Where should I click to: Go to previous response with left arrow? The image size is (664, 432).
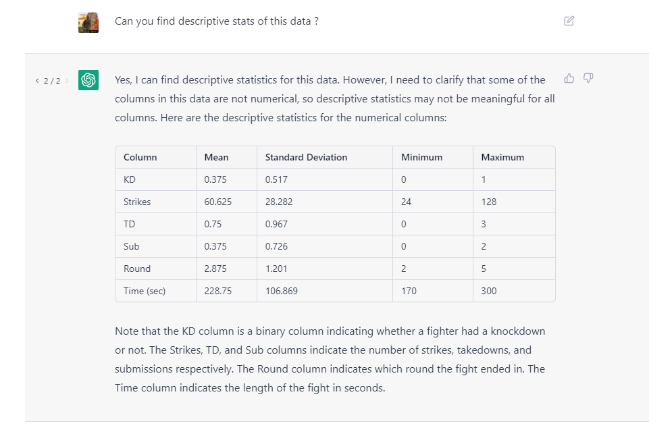click(37, 80)
